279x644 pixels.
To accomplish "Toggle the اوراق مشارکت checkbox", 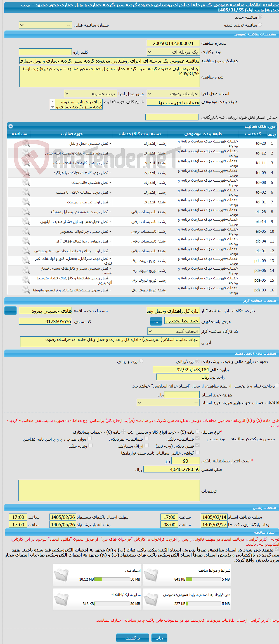I will click(146, 446).
